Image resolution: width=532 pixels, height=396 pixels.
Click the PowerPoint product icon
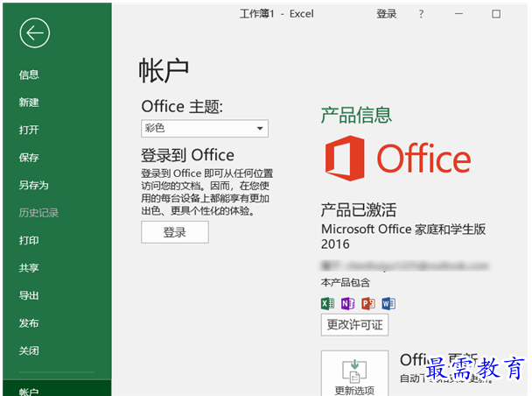click(x=368, y=303)
